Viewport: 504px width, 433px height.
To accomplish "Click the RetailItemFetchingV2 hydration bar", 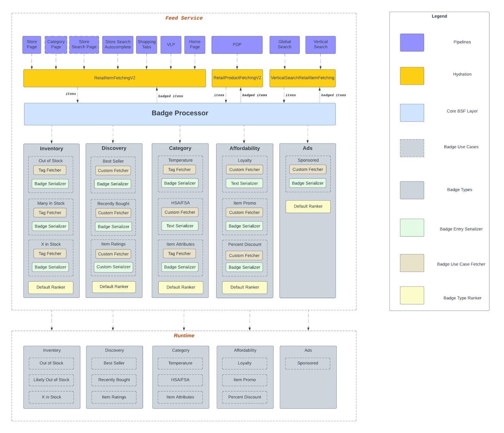I will [x=114, y=78].
